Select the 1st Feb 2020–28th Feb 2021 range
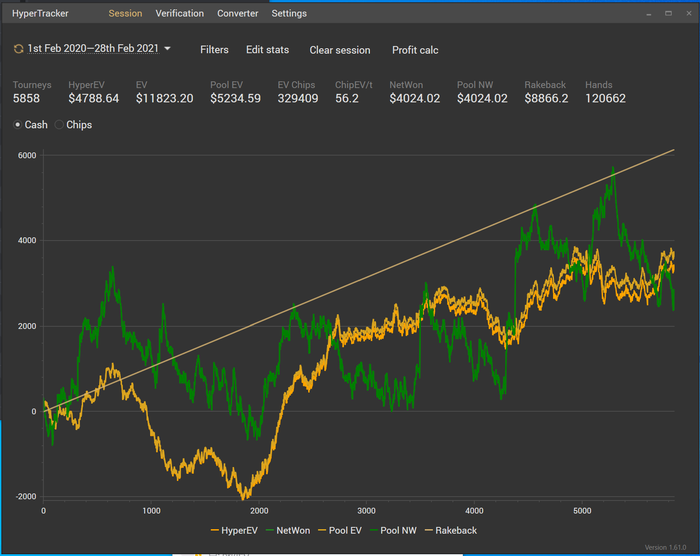 [x=93, y=48]
